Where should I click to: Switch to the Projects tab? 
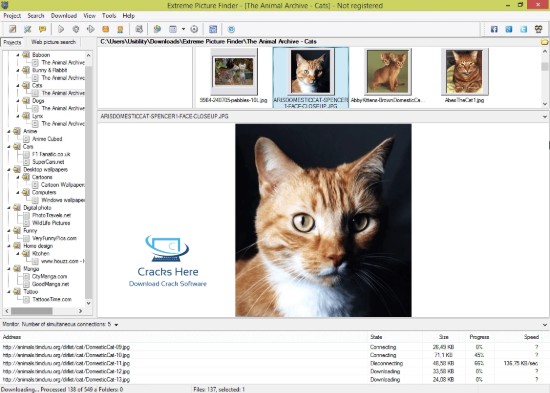pos(12,42)
